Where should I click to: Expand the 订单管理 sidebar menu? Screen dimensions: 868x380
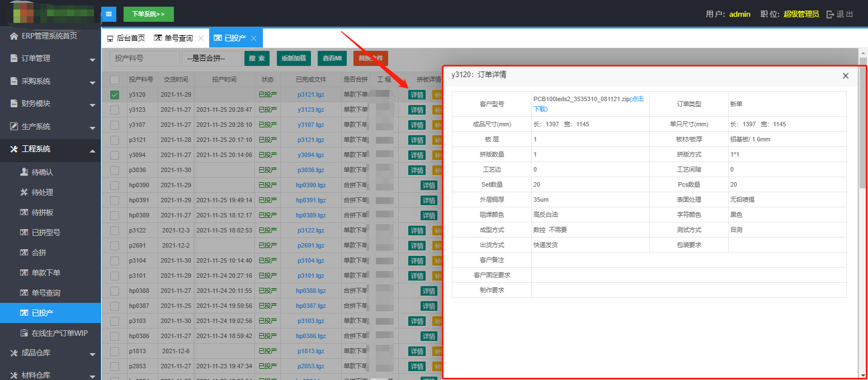click(x=50, y=59)
